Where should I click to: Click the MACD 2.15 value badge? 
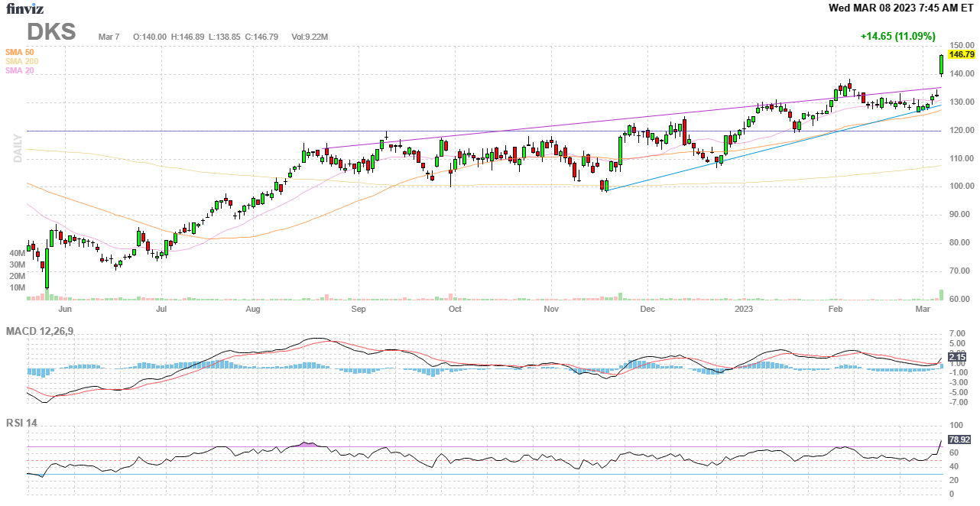click(x=956, y=357)
